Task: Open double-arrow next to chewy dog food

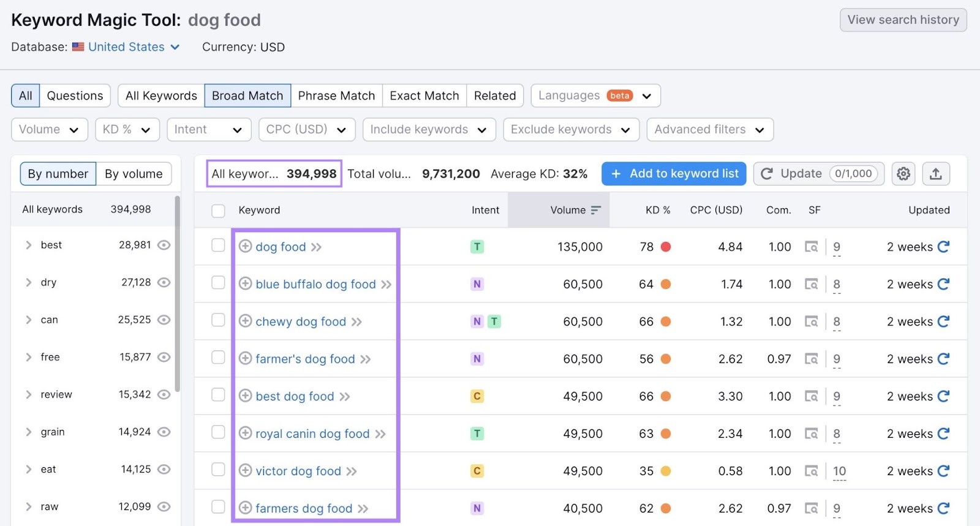Action: pyautogui.click(x=356, y=322)
